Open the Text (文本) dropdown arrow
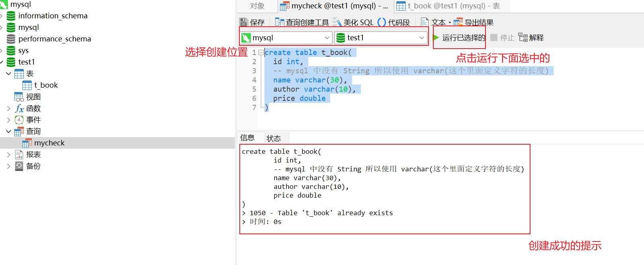 [x=450, y=23]
